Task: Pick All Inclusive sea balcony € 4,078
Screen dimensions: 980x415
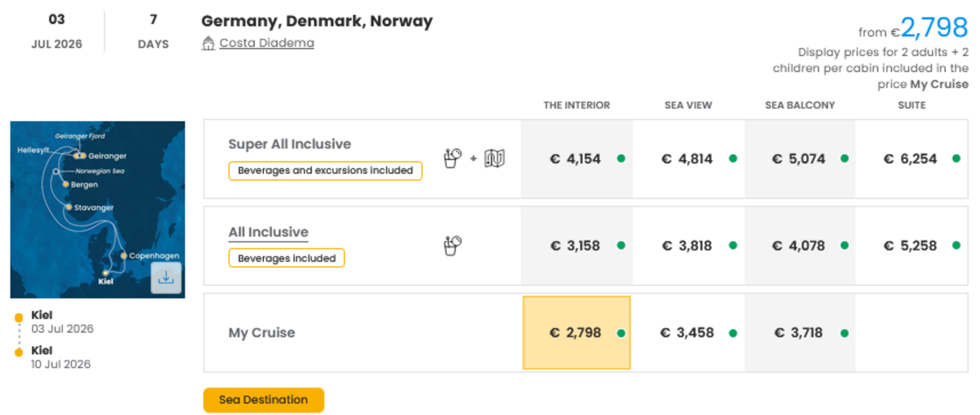Action: tap(799, 245)
